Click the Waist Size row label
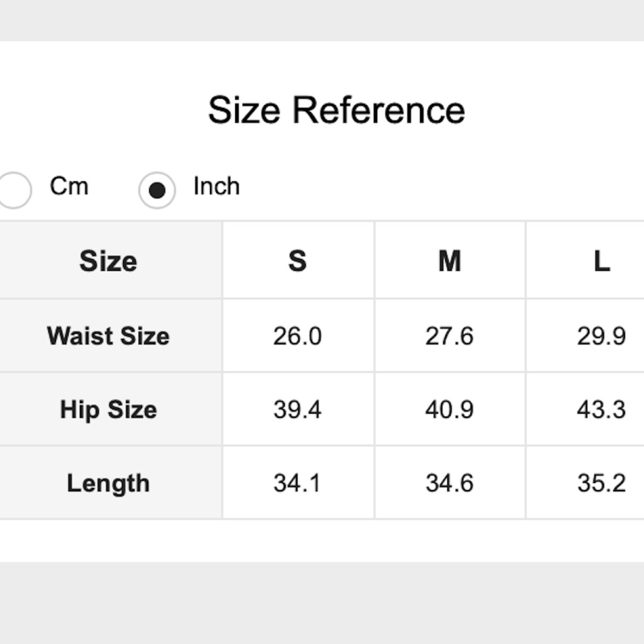Viewport: 644px width, 644px height. click(x=108, y=336)
